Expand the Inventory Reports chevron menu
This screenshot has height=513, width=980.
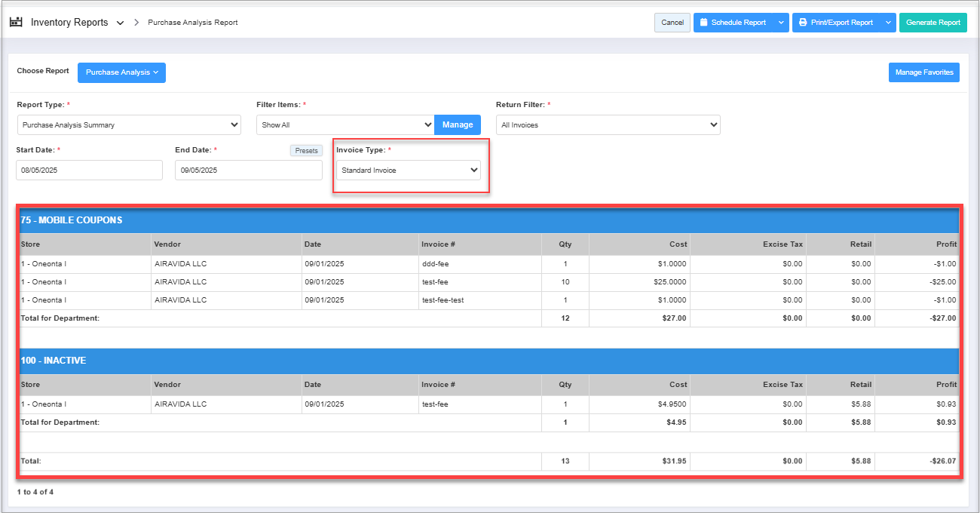point(121,23)
